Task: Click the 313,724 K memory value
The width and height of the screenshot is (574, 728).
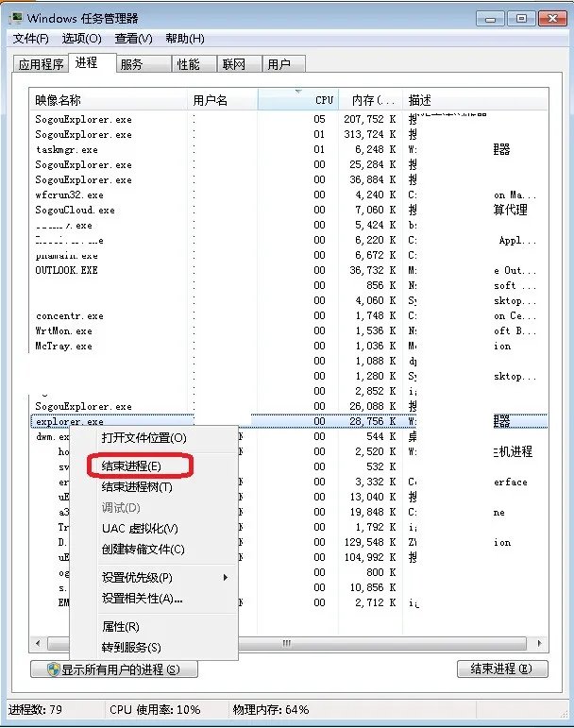Action: click(369, 134)
